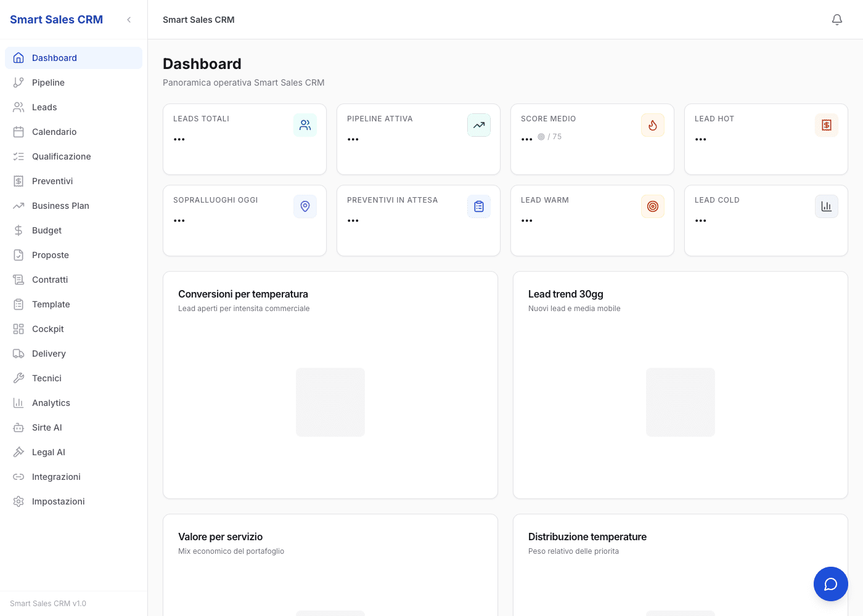Click the bar chart icon on Lead Cold card

click(x=827, y=206)
